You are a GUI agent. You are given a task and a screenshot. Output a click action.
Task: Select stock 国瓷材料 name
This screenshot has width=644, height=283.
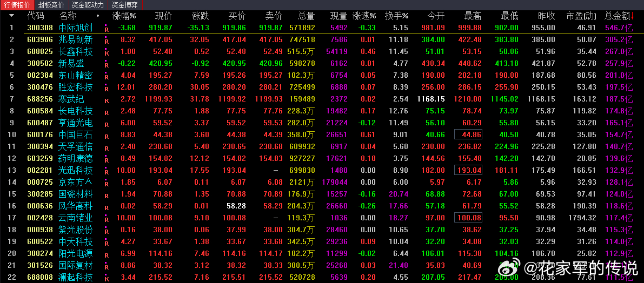tap(76, 194)
